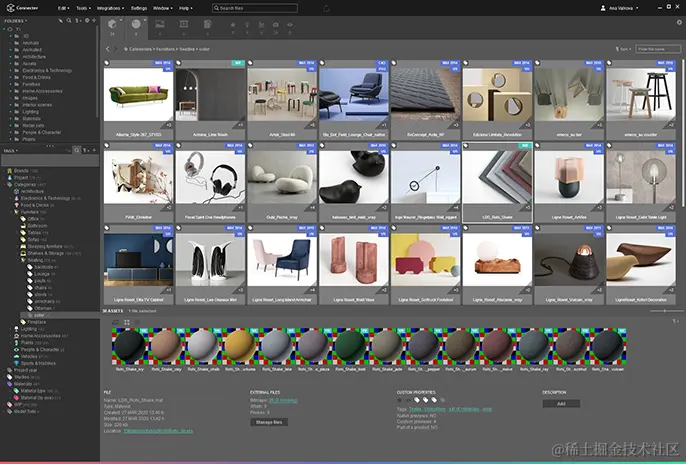Select the first workspace view icon
This screenshot has width=686, height=464.
[111, 22]
